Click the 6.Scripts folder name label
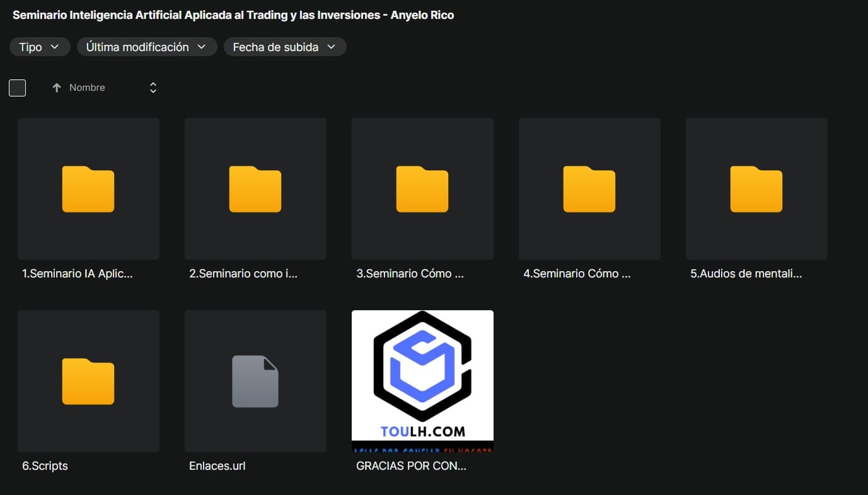This screenshot has height=495, width=868. [x=45, y=466]
